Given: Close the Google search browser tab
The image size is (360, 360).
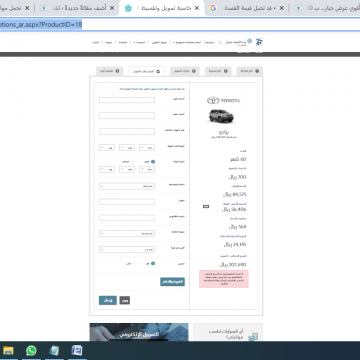Looking at the screenshot, I should 282,8.
